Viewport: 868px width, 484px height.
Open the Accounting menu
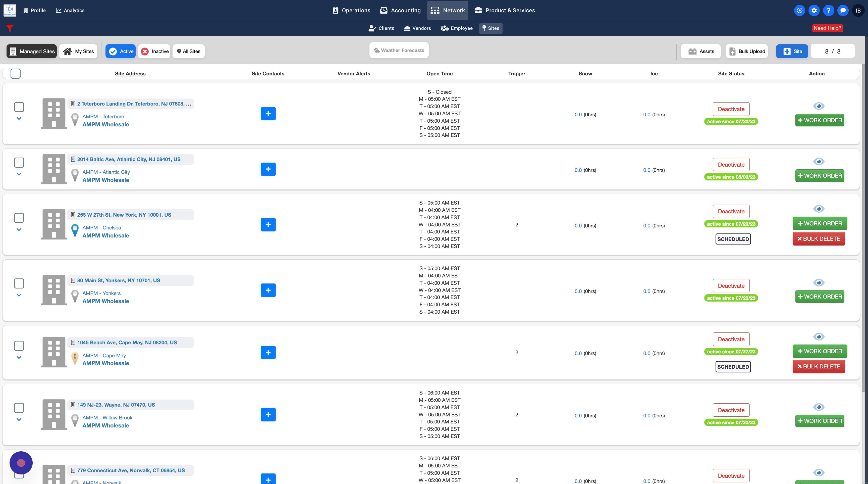(x=400, y=11)
